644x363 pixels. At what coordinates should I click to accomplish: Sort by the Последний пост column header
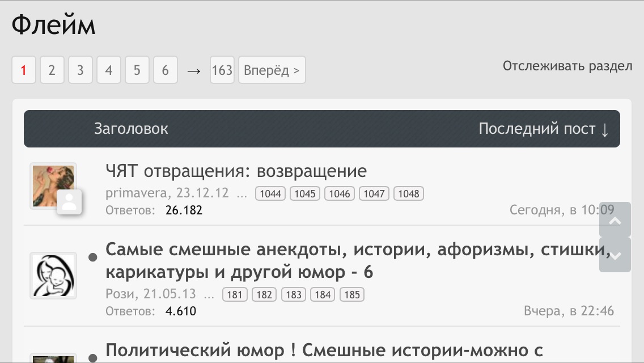click(x=543, y=129)
